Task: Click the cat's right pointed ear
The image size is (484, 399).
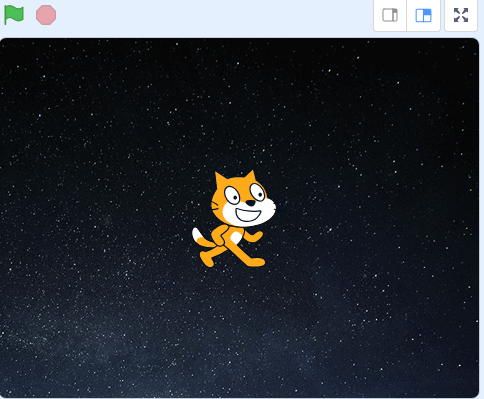Action: 250,177
